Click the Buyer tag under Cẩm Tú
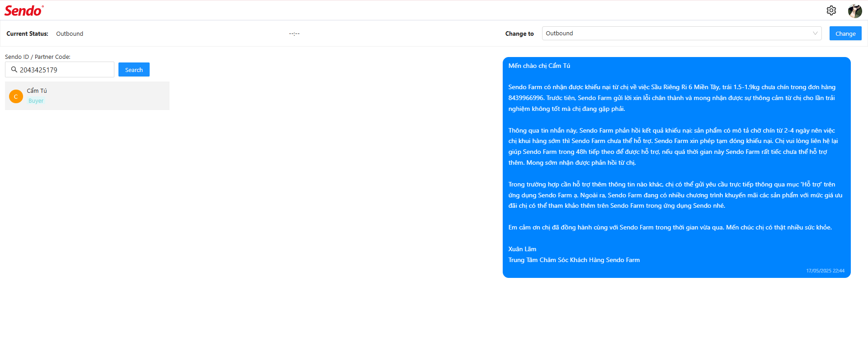The image size is (868, 339). 36,101
